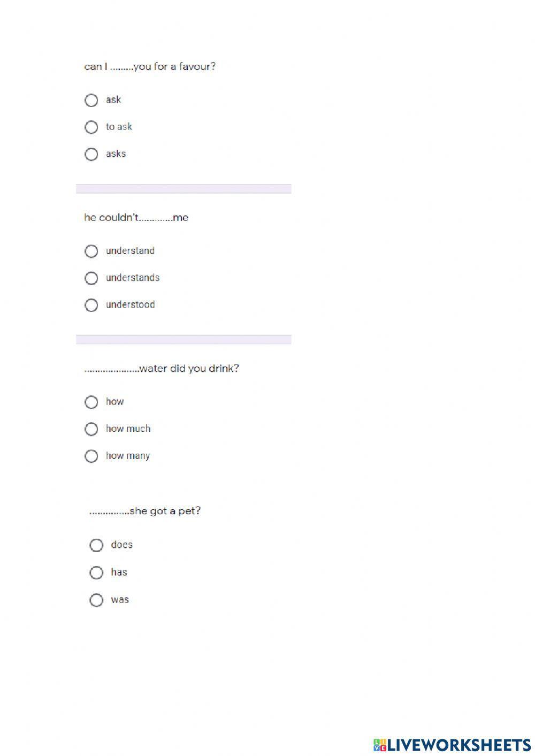Choose 'how much' radio option

(91, 429)
